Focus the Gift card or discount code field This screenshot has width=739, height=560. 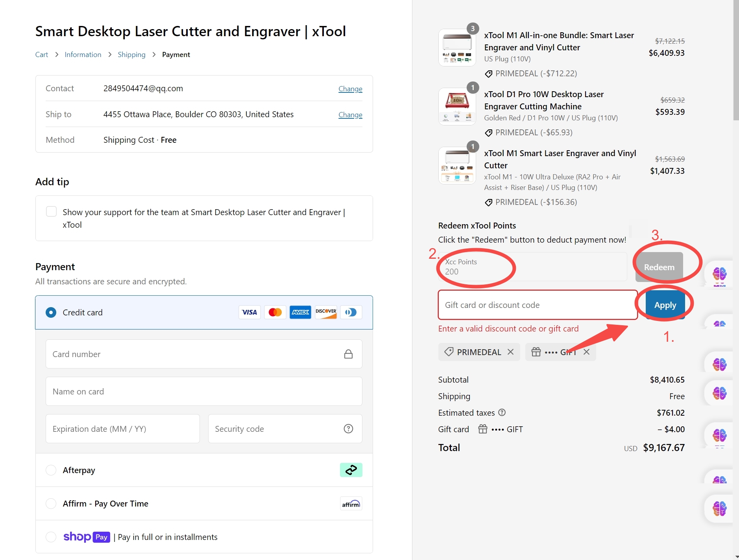coord(538,305)
